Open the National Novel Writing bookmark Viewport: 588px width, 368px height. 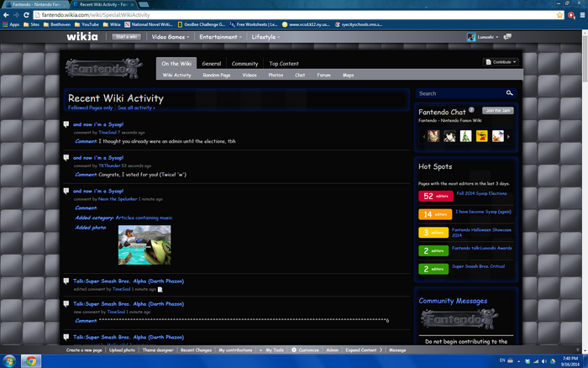[149, 24]
